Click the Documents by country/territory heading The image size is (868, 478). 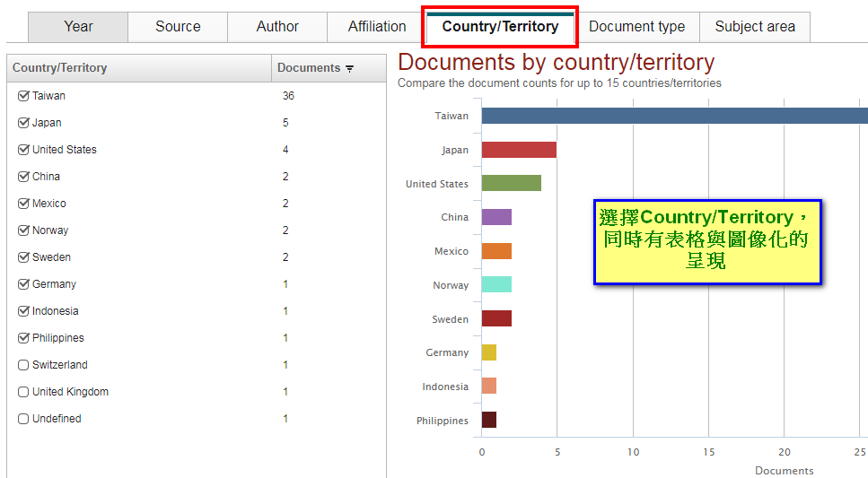[x=557, y=62]
